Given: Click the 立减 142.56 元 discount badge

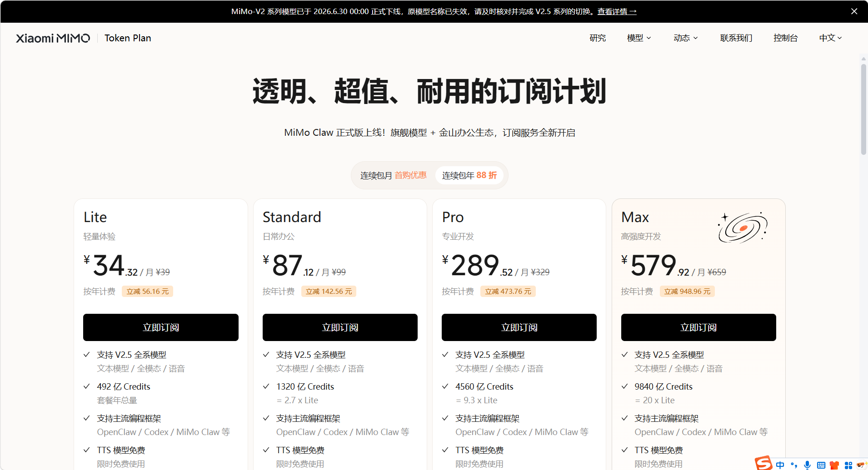Looking at the screenshot, I should coord(329,292).
